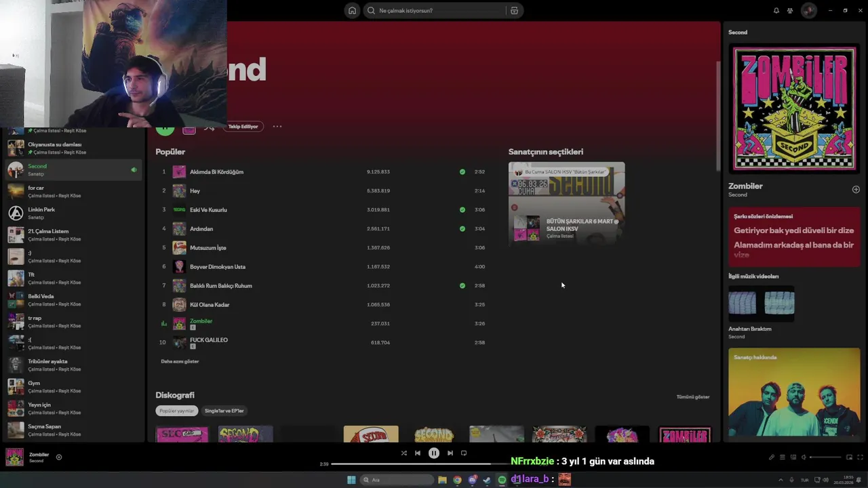
Task: Open Bütün Şarkılar 6 Mart Salon IKSV playlist
Action: click(566, 203)
